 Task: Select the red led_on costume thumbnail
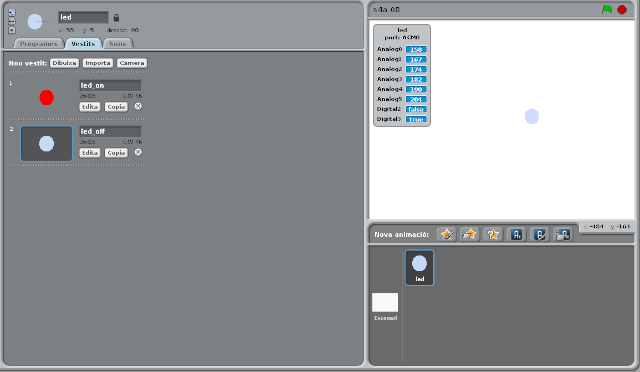click(x=47, y=98)
